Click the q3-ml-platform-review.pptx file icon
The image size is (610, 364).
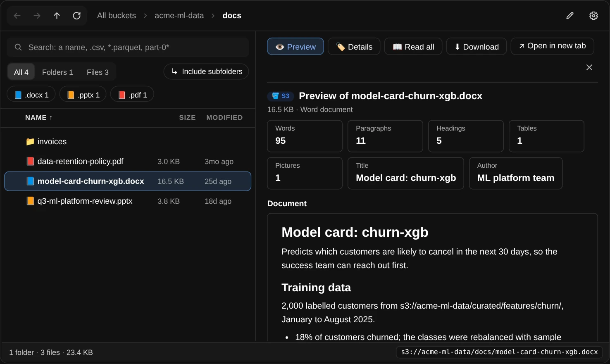click(30, 201)
